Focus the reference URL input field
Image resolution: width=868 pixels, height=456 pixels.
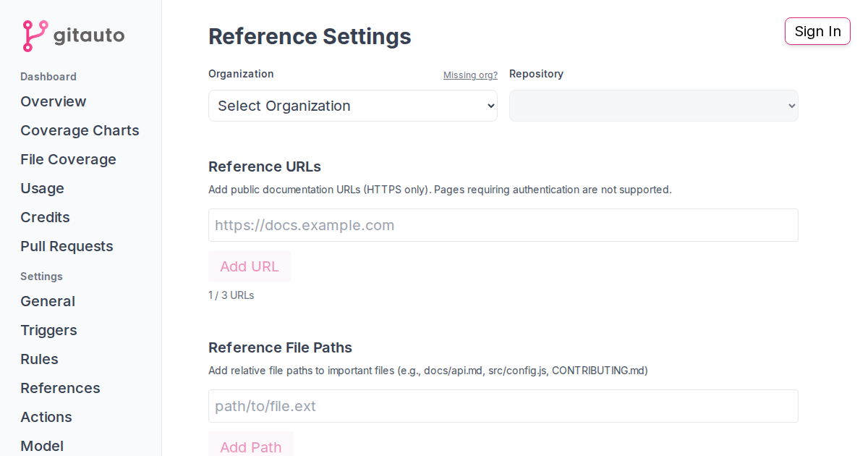pyautogui.click(x=503, y=225)
